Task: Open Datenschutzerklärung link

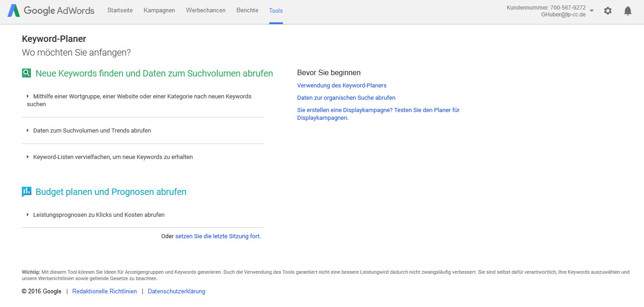Action: point(176,292)
